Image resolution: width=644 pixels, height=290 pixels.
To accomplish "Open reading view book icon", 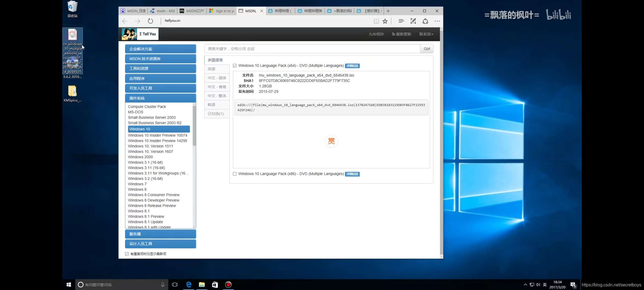I will tap(376, 21).
